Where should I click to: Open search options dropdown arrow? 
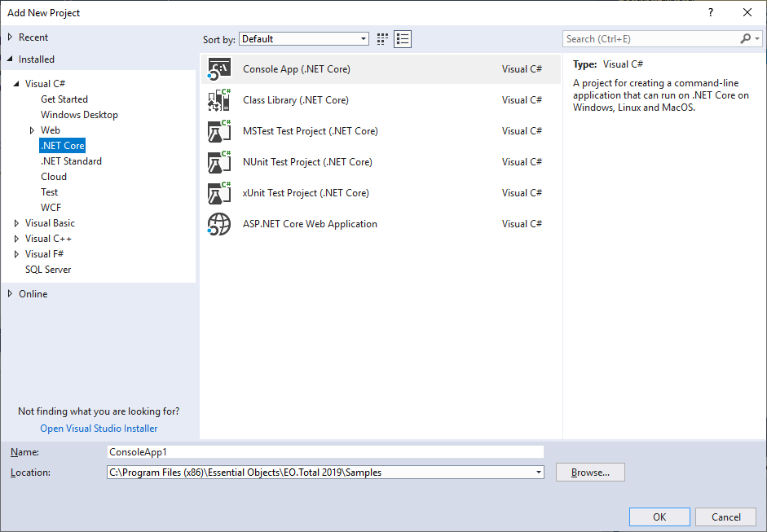[x=757, y=38]
